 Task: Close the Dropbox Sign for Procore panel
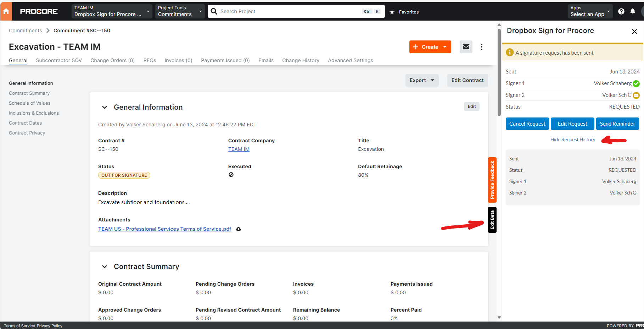pos(634,31)
